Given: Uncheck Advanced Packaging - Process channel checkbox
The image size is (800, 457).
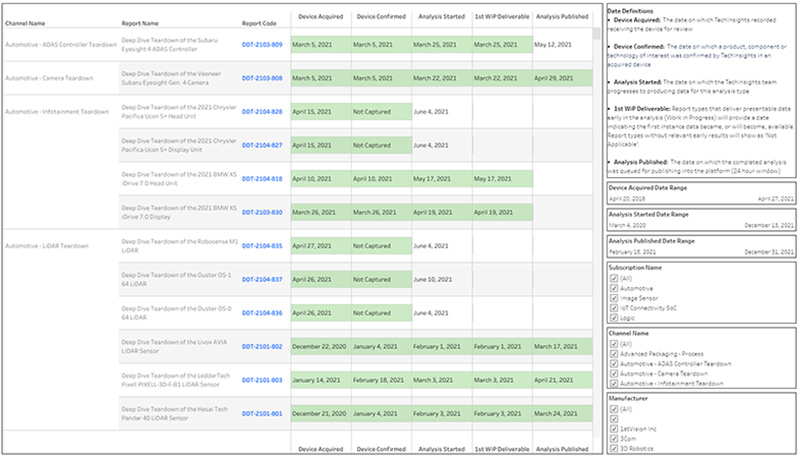Looking at the screenshot, I should click(614, 354).
